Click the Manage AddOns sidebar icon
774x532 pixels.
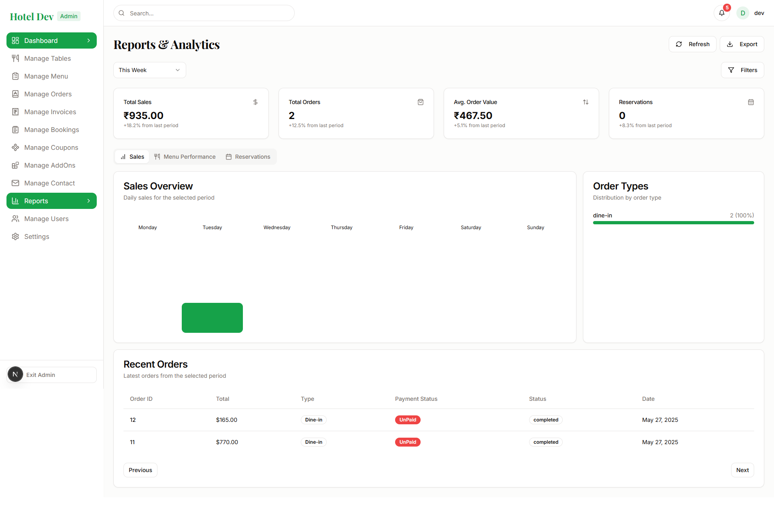15,165
